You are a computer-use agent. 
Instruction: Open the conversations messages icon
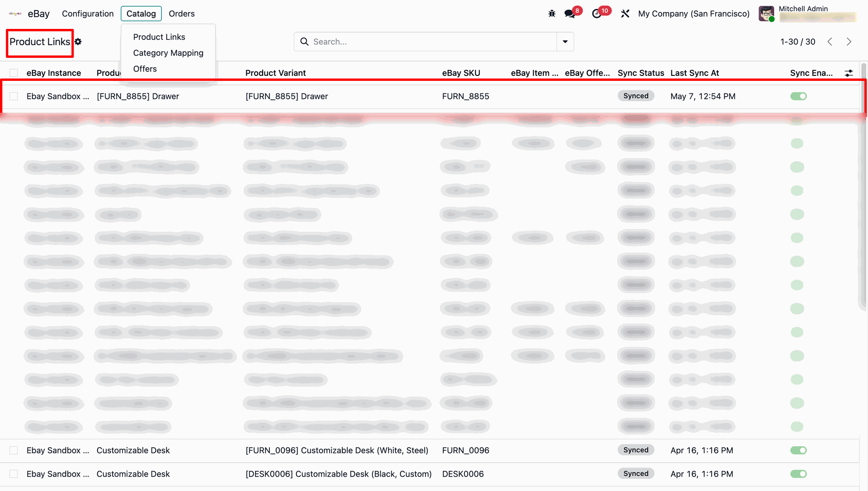coord(570,14)
